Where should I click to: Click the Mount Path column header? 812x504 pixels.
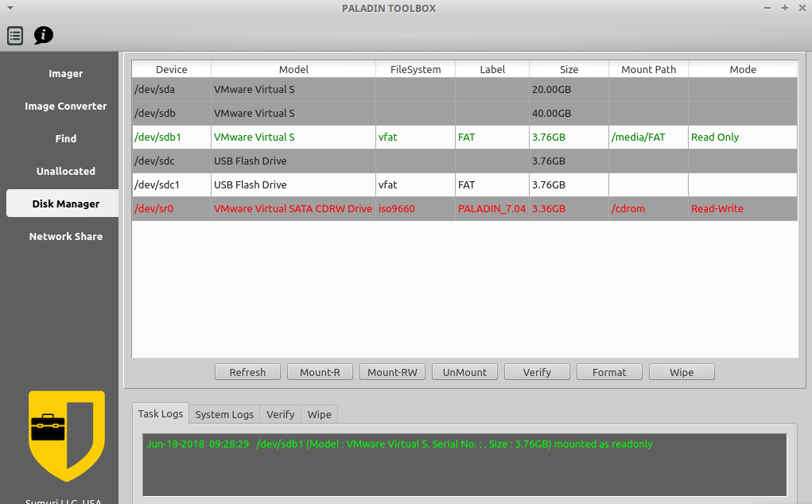[648, 69]
